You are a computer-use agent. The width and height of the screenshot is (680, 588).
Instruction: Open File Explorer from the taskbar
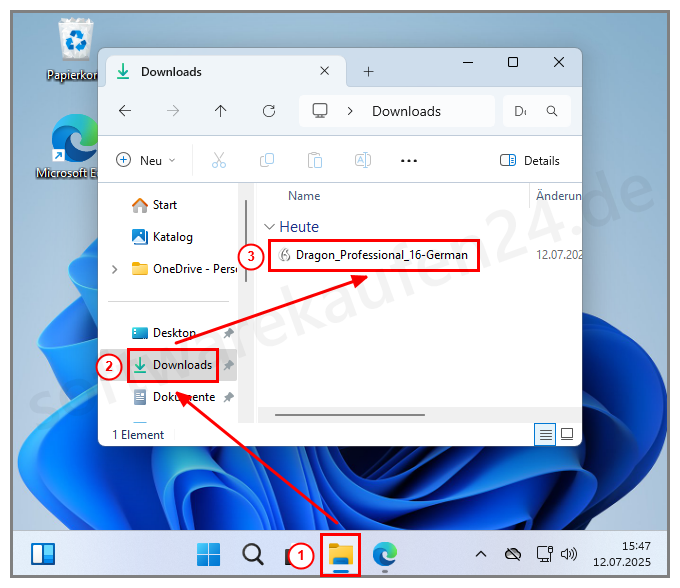click(341, 554)
